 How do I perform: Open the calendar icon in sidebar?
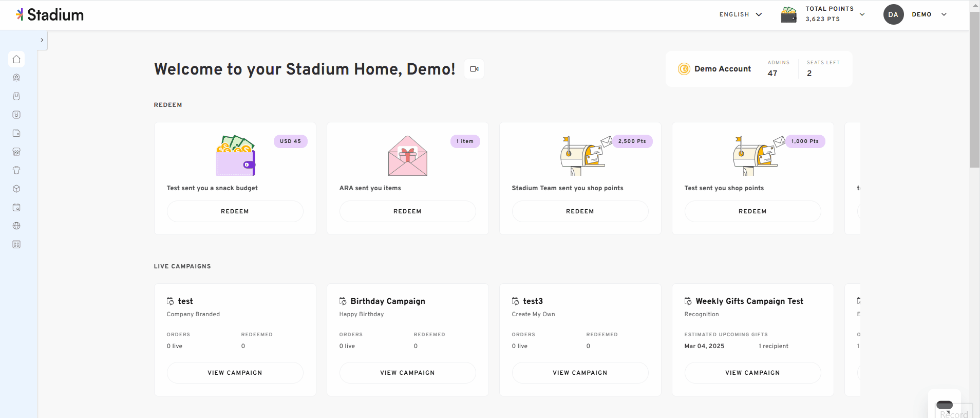coord(16,207)
